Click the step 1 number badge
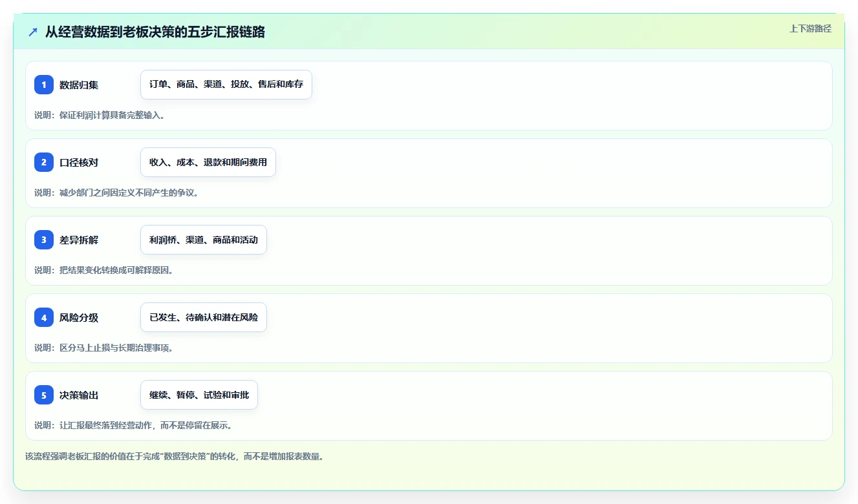Image resolution: width=858 pixels, height=504 pixels. 44,85
